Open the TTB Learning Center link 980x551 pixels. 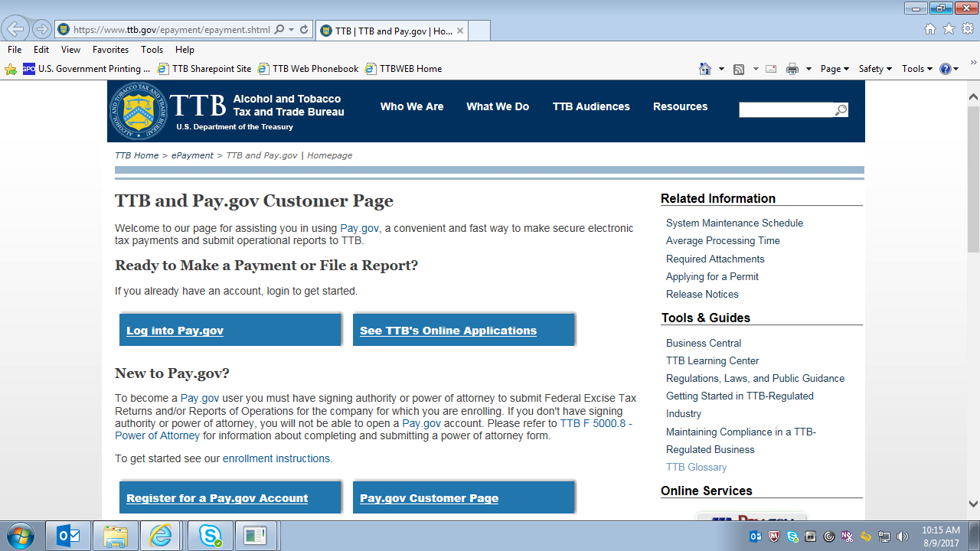click(x=713, y=360)
